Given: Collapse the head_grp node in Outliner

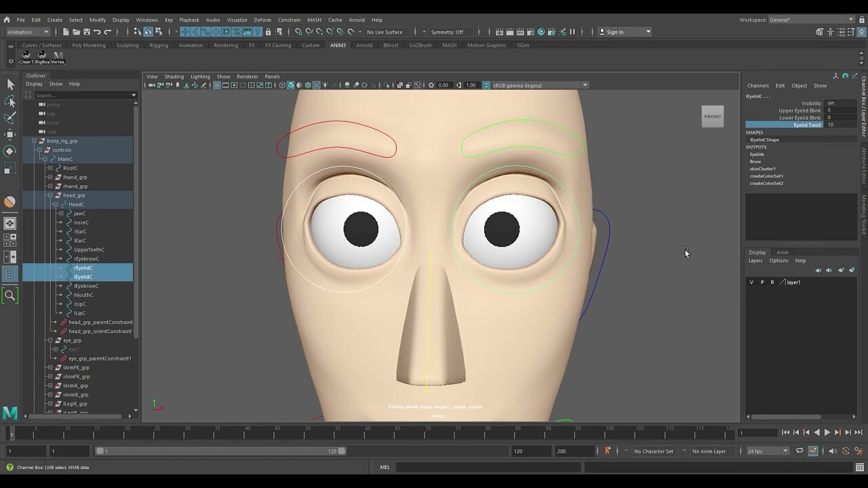Looking at the screenshot, I should [x=51, y=195].
